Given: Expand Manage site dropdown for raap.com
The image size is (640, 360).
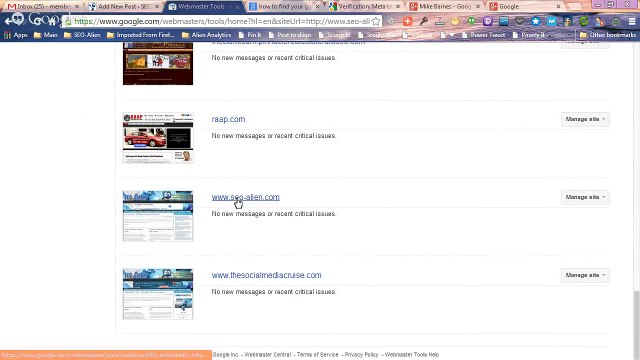Looking at the screenshot, I should tap(585, 119).
